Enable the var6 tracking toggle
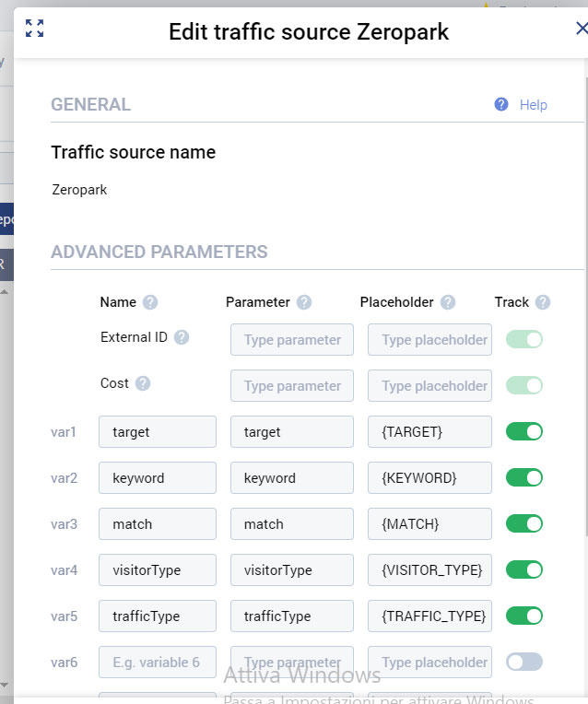 click(523, 662)
